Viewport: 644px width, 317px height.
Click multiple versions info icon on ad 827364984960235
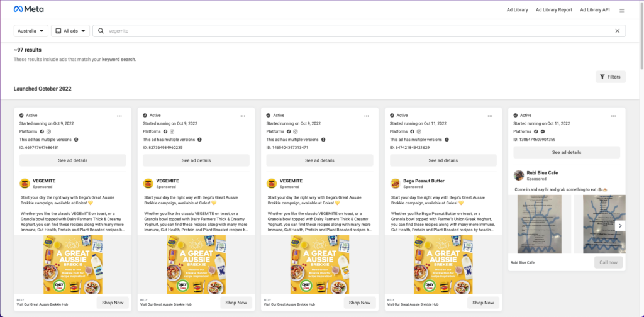199,140
